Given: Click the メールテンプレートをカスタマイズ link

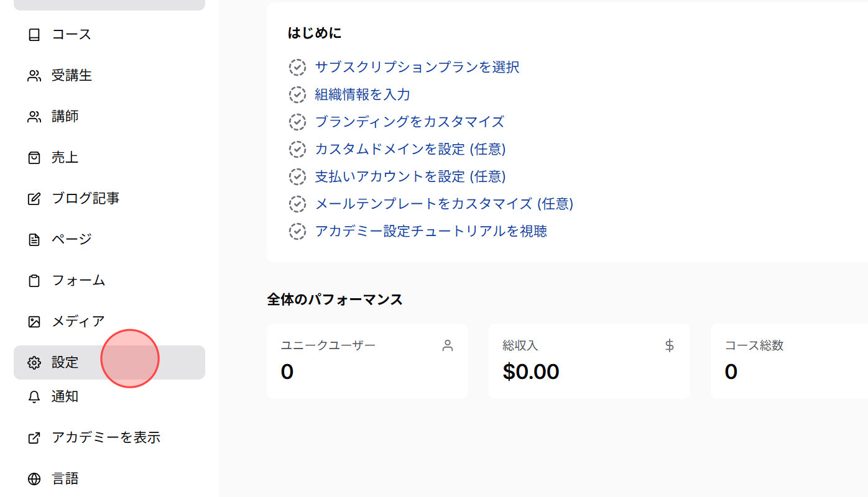Looking at the screenshot, I should click(x=443, y=204).
